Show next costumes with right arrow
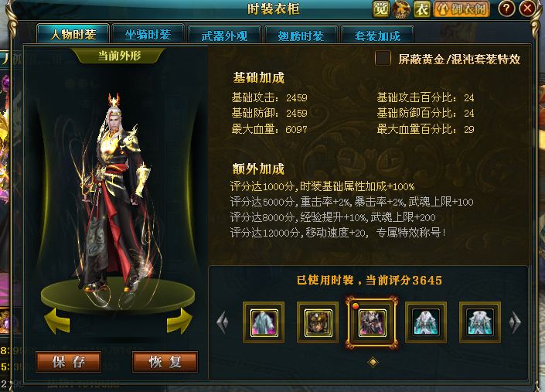The height and width of the screenshot is (392, 545). tap(515, 322)
